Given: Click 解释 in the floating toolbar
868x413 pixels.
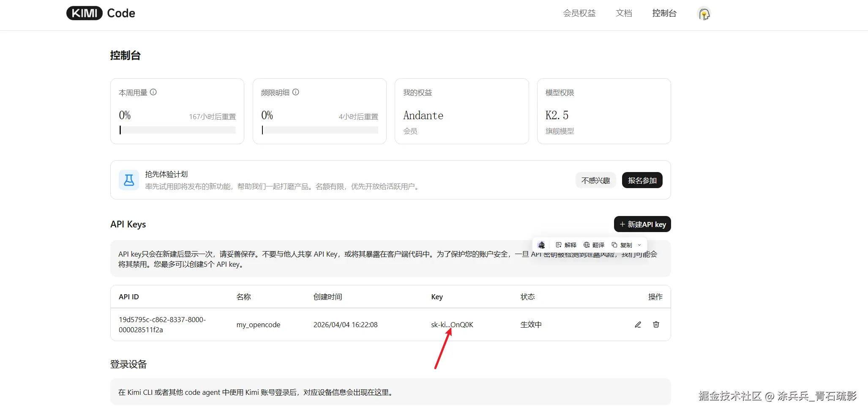Looking at the screenshot, I should (x=566, y=245).
